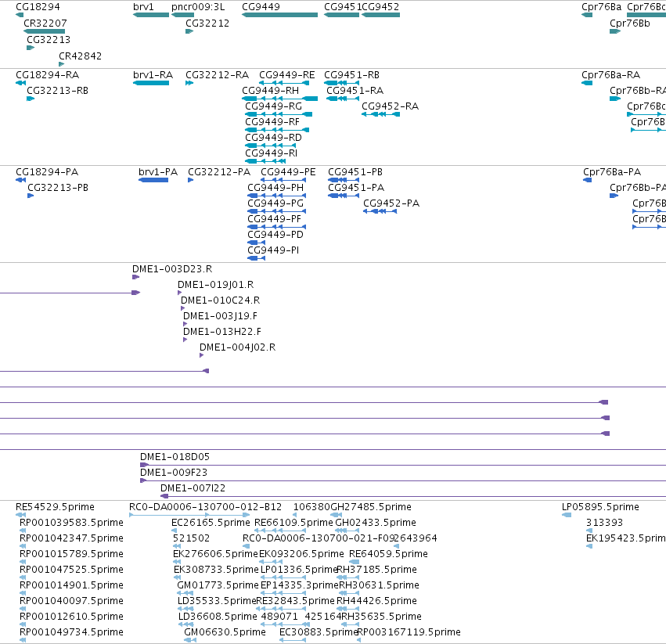666x644 pixels.
Task: Select the CG18294 gene label
Action: click(38, 7)
